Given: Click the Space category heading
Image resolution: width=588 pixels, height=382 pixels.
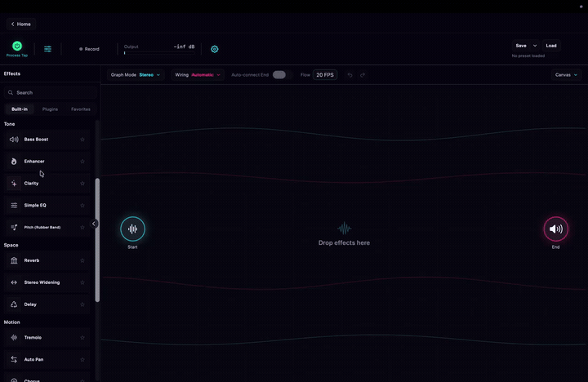Looking at the screenshot, I should pos(11,245).
